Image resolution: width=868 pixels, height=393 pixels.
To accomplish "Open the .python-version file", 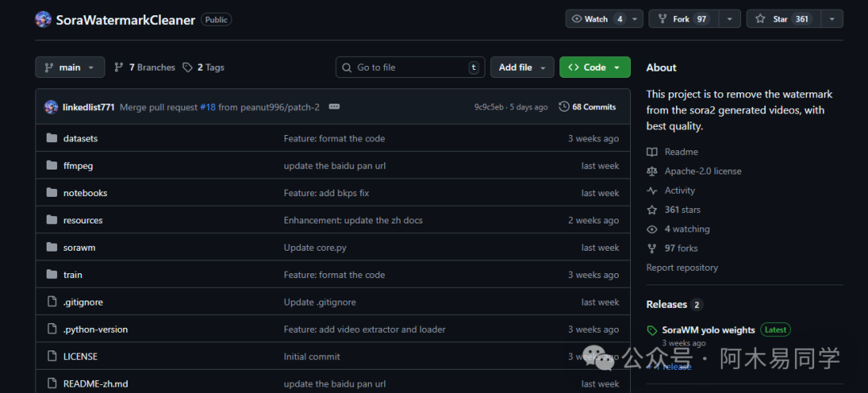I will click(x=96, y=330).
